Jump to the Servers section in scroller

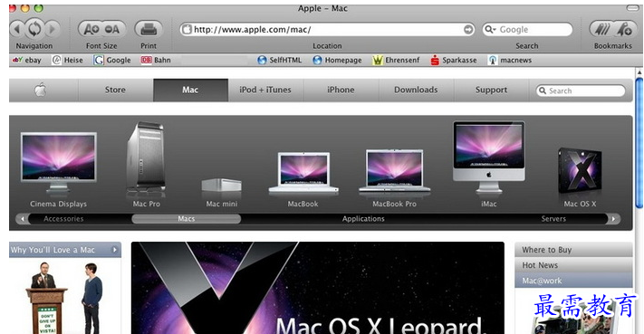coord(553,219)
